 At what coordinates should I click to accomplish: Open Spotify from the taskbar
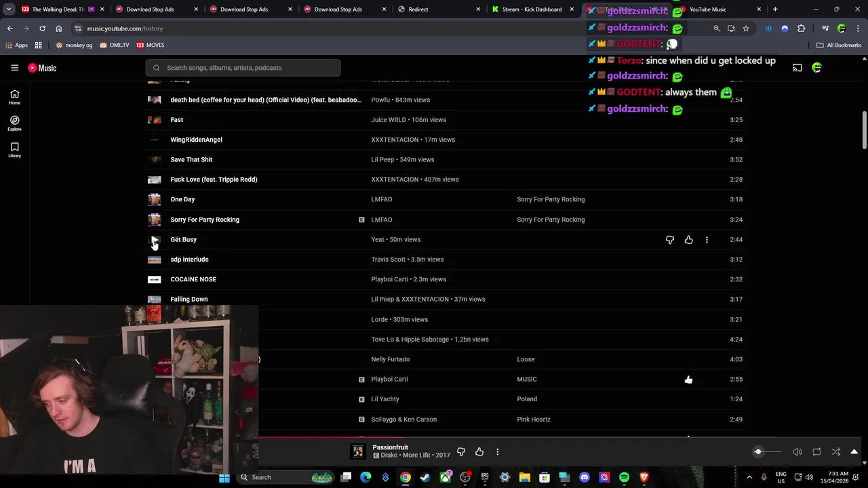[x=624, y=477]
